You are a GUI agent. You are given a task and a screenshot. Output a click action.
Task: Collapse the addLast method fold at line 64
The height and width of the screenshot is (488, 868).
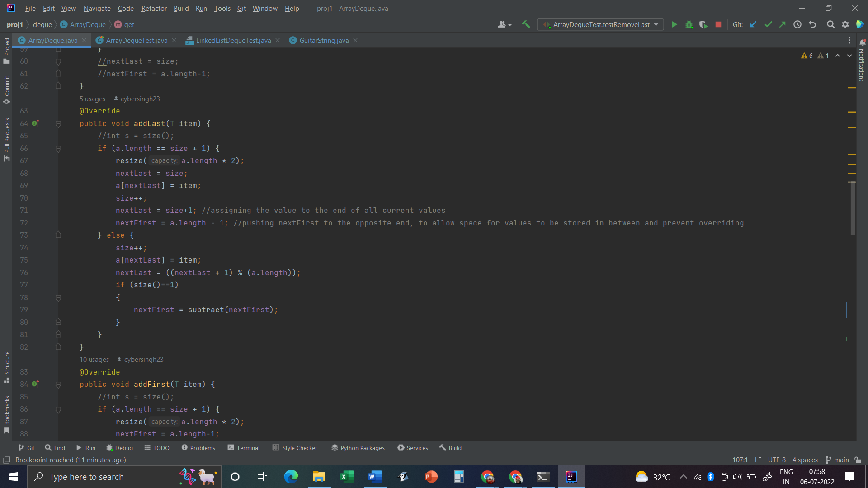tap(58, 123)
